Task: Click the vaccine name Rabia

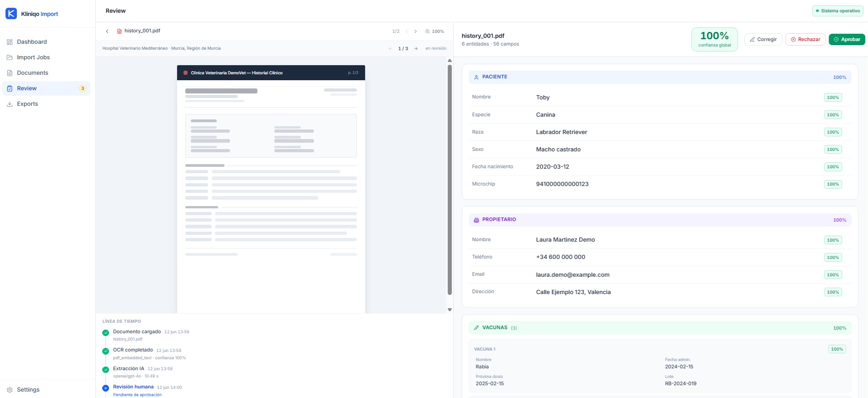Action: tap(482, 367)
